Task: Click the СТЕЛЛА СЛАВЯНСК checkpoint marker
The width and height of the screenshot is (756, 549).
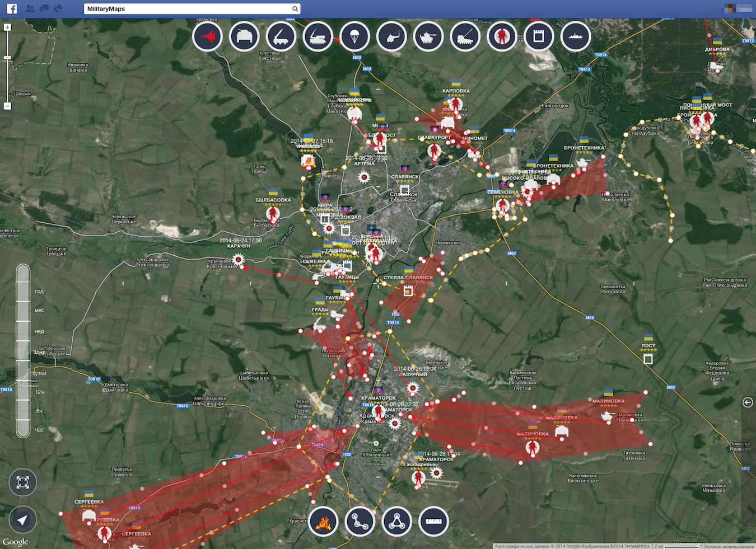Action: click(408, 290)
